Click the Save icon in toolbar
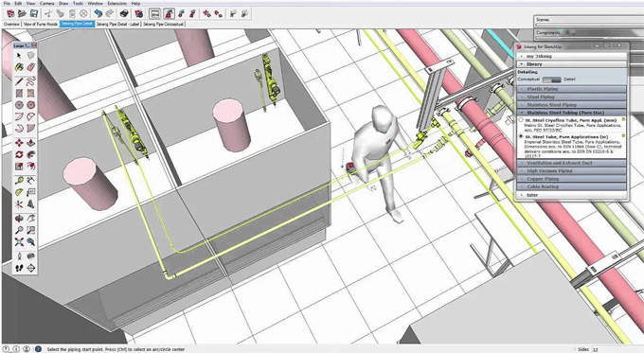The image size is (644, 353). pyautogui.click(x=34, y=13)
